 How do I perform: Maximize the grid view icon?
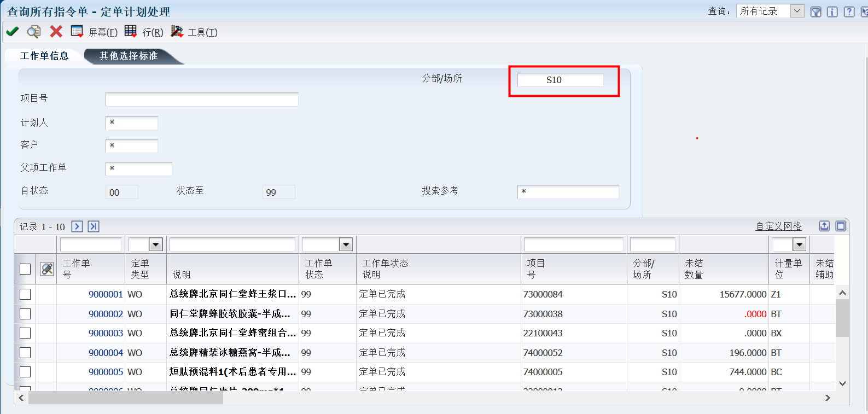point(841,226)
